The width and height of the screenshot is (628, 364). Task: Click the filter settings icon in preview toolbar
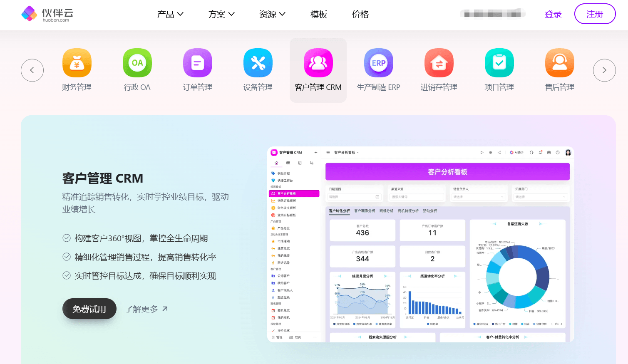click(491, 153)
